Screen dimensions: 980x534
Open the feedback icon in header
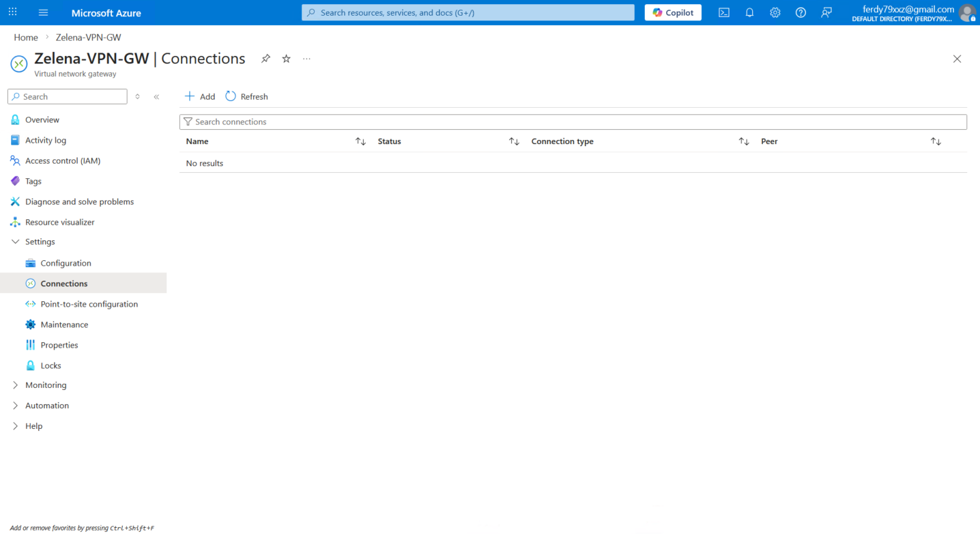click(826, 12)
